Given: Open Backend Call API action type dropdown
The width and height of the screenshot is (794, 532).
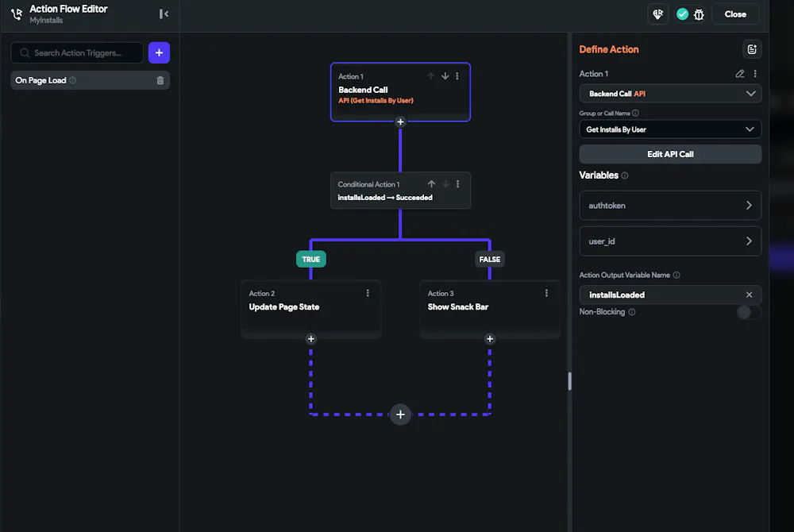Looking at the screenshot, I should (670, 94).
